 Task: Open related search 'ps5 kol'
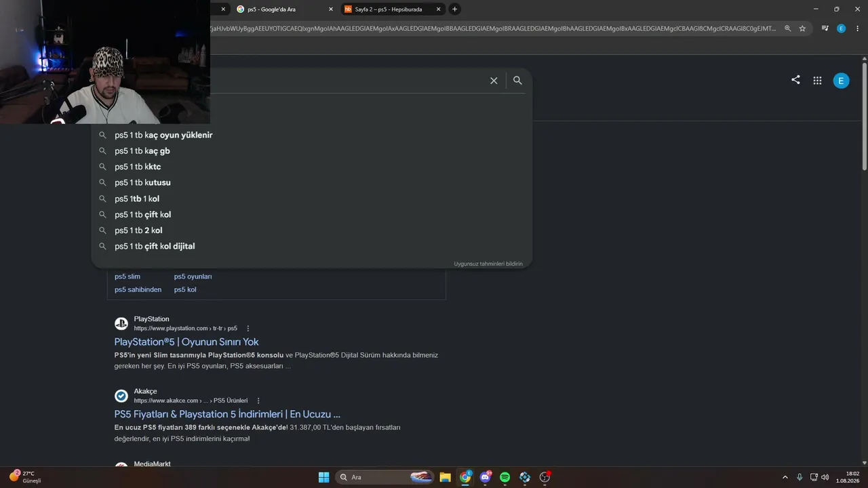click(x=185, y=289)
